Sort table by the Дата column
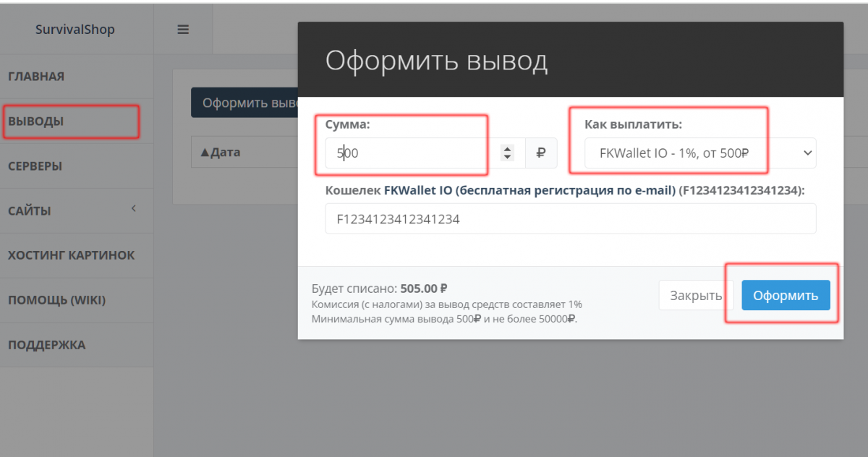This screenshot has height=457, width=868. coord(220,153)
